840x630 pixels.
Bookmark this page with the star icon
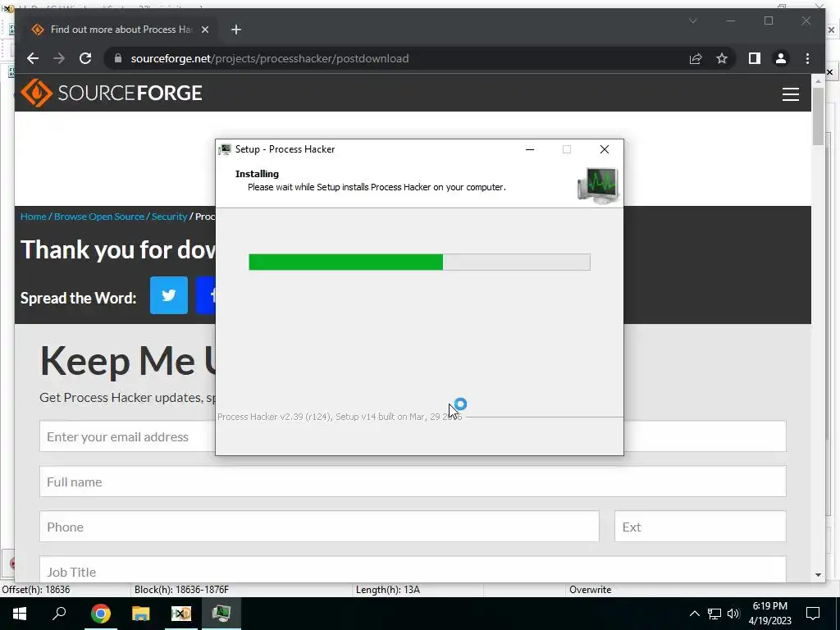(722, 58)
